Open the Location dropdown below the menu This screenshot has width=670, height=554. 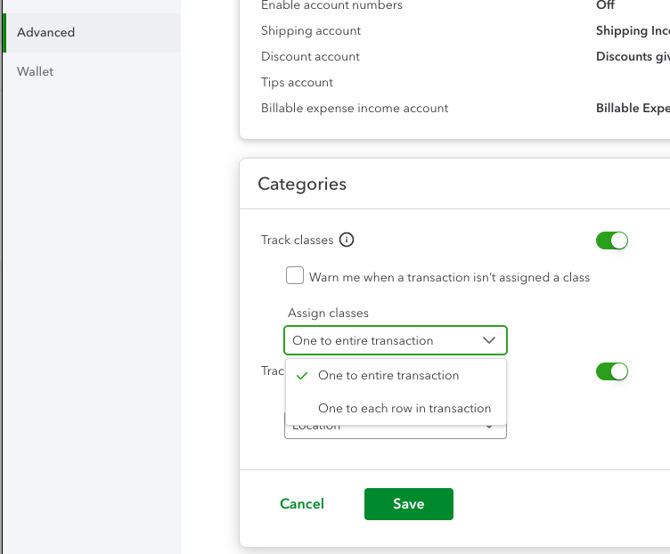(395, 431)
